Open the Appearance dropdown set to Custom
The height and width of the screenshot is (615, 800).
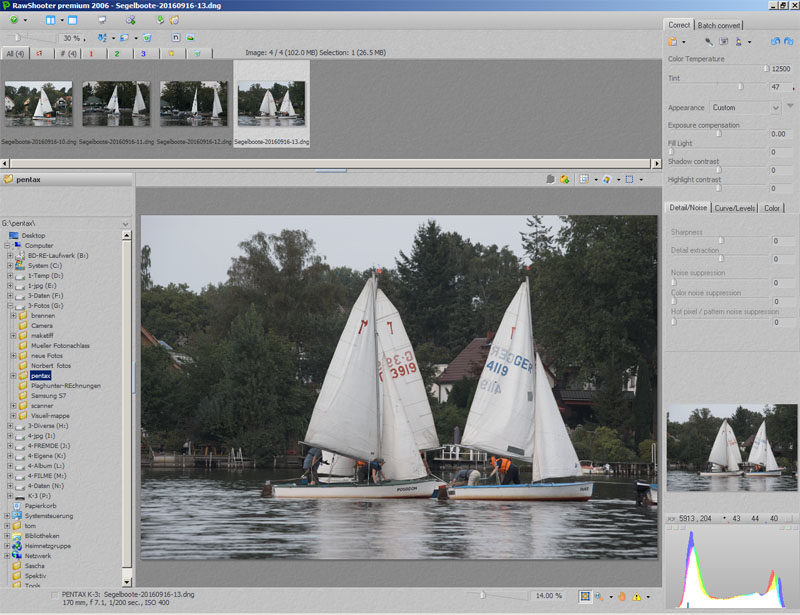pos(745,107)
